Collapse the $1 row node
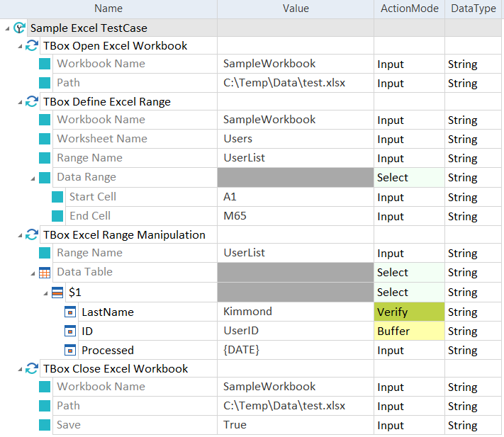 (x=45, y=293)
